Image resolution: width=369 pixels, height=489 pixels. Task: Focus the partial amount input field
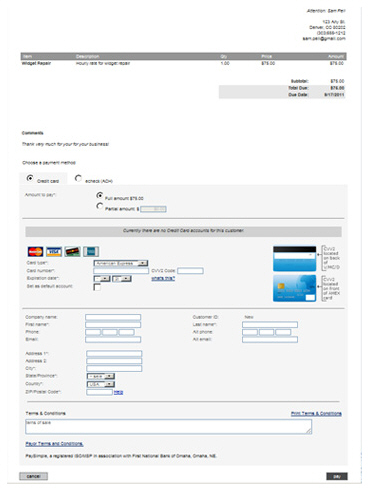click(x=153, y=209)
